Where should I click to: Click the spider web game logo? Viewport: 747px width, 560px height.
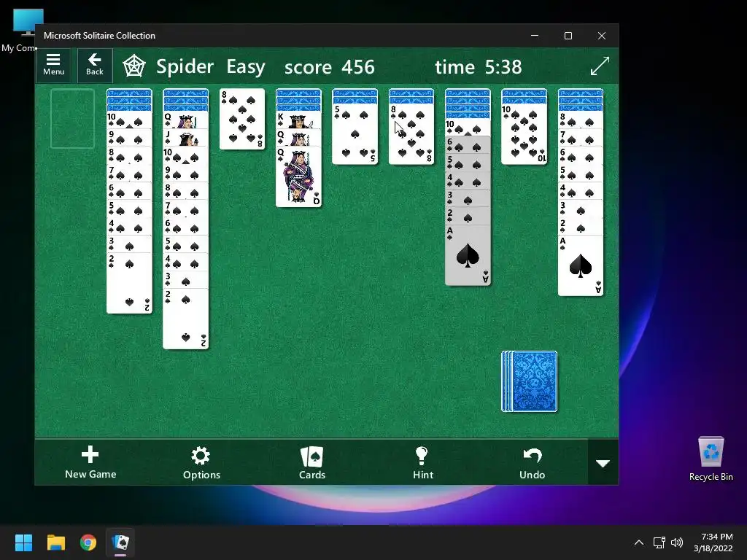click(134, 66)
